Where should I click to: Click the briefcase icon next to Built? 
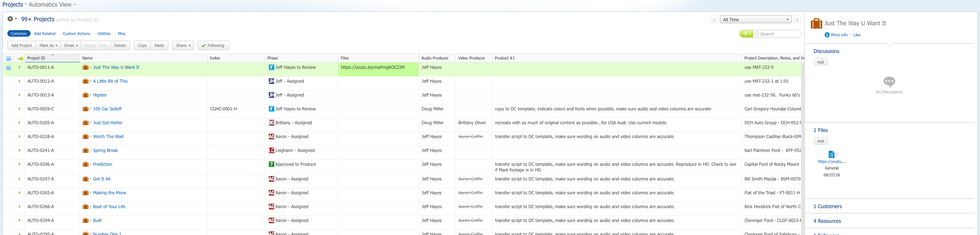(86, 221)
